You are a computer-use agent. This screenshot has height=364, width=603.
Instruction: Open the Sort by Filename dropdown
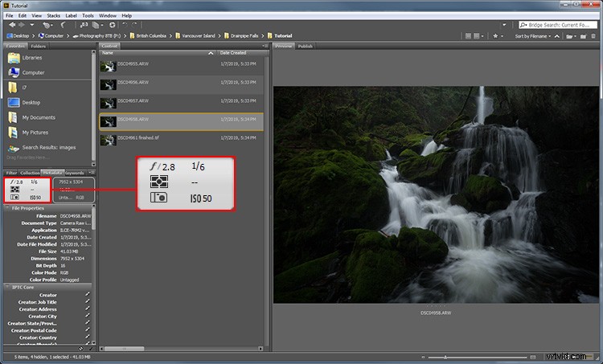point(532,35)
